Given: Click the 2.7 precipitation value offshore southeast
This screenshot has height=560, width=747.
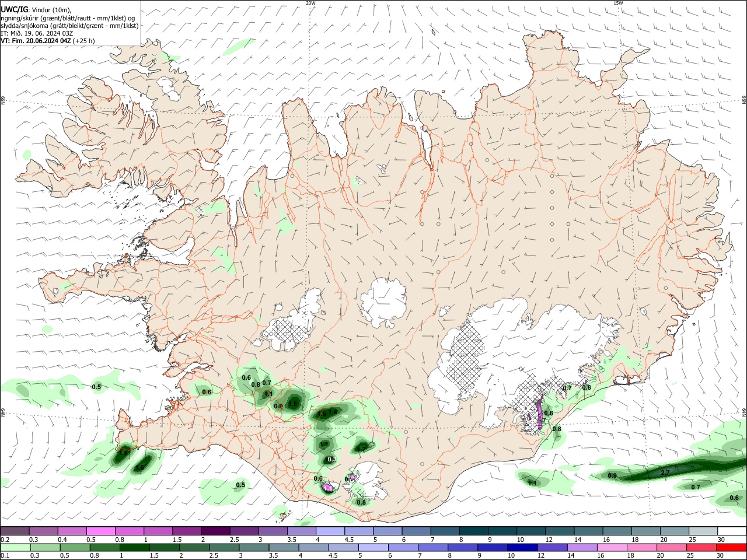Looking at the screenshot, I should (x=665, y=472).
